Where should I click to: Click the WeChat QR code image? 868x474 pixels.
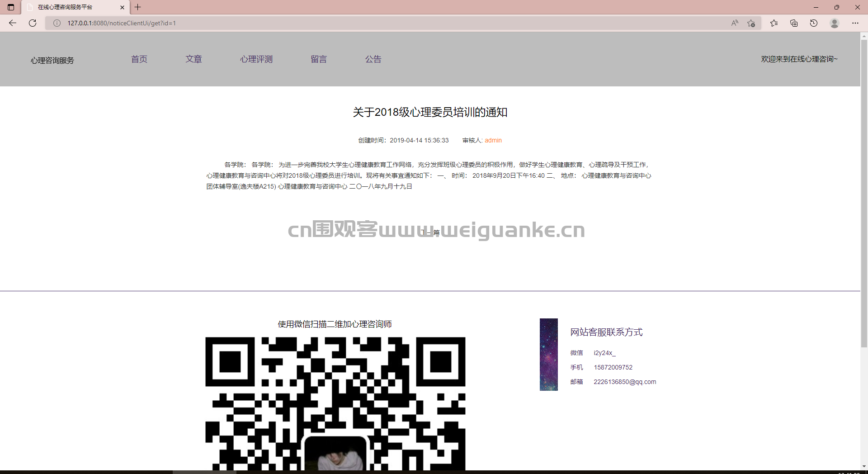(x=335, y=403)
